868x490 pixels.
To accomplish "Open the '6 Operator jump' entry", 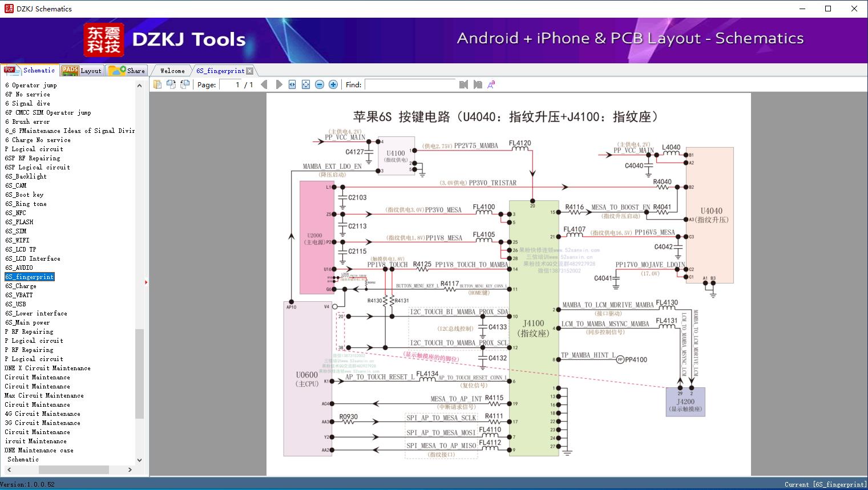I will pyautogui.click(x=31, y=85).
